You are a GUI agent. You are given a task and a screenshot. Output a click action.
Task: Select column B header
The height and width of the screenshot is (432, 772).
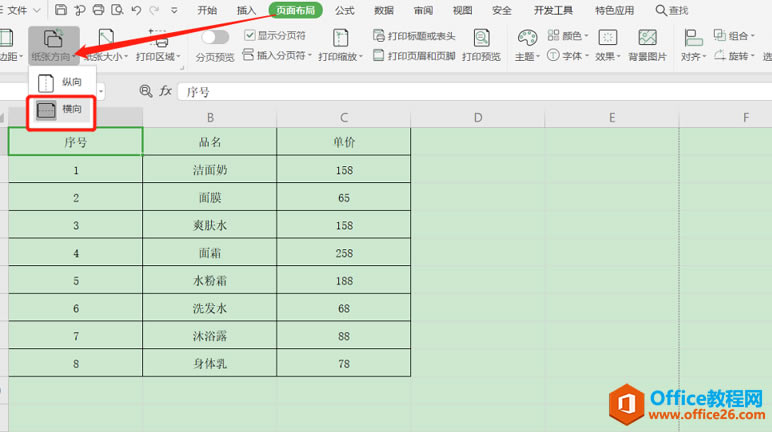tap(210, 118)
